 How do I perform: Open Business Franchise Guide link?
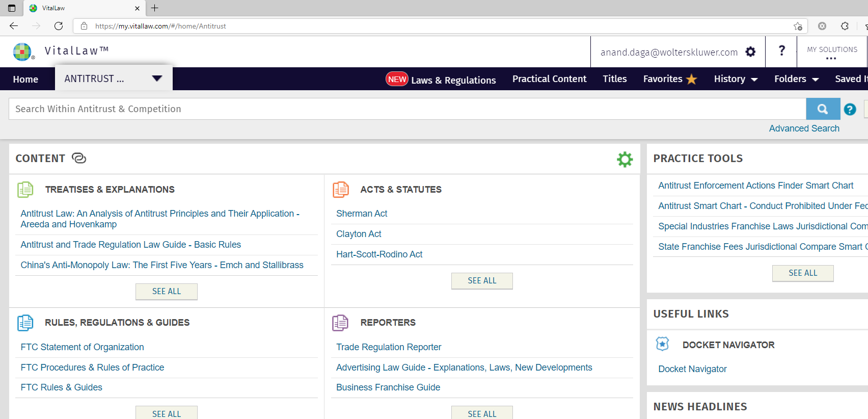pos(388,387)
